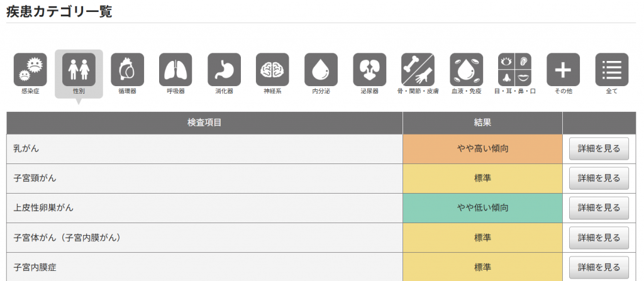Open details for 子宮内膜症 row

(x=599, y=267)
